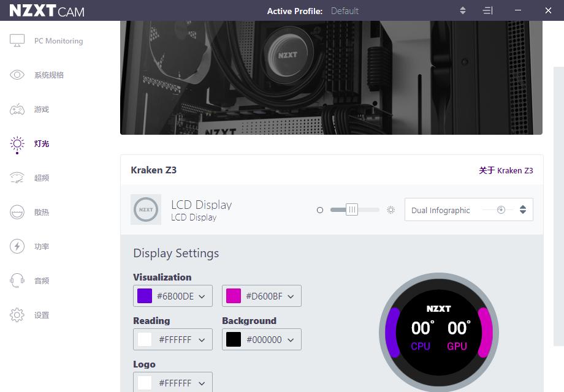Close the NZXT CAM window

pyautogui.click(x=548, y=10)
